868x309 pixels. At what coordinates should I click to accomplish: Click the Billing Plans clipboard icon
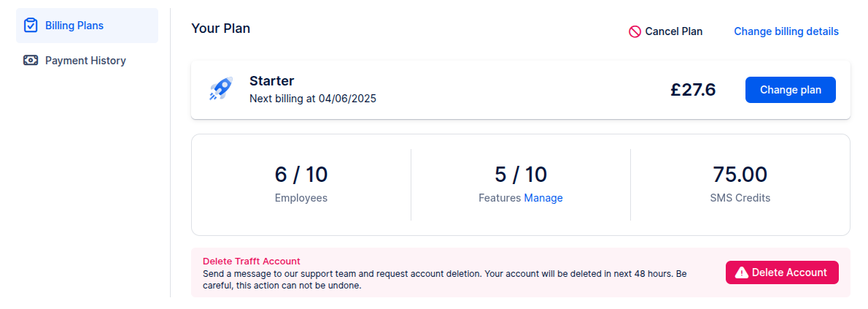31,26
